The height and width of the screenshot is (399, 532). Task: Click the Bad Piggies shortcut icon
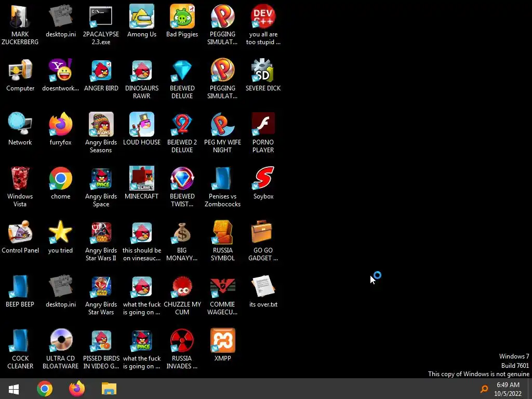point(182,16)
